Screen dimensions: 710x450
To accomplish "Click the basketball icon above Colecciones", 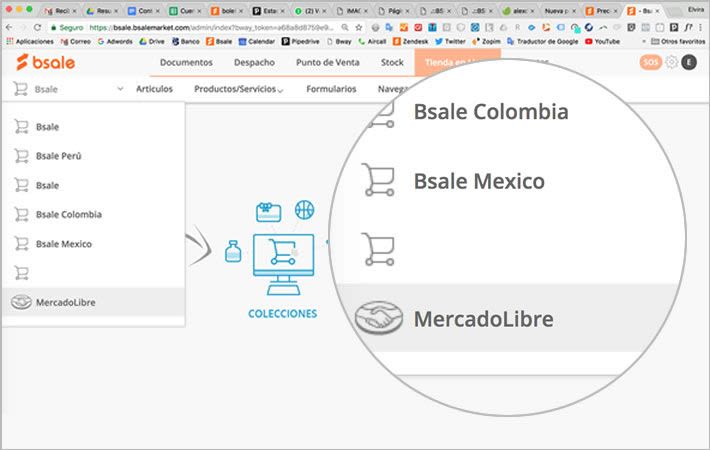I will coord(304,210).
